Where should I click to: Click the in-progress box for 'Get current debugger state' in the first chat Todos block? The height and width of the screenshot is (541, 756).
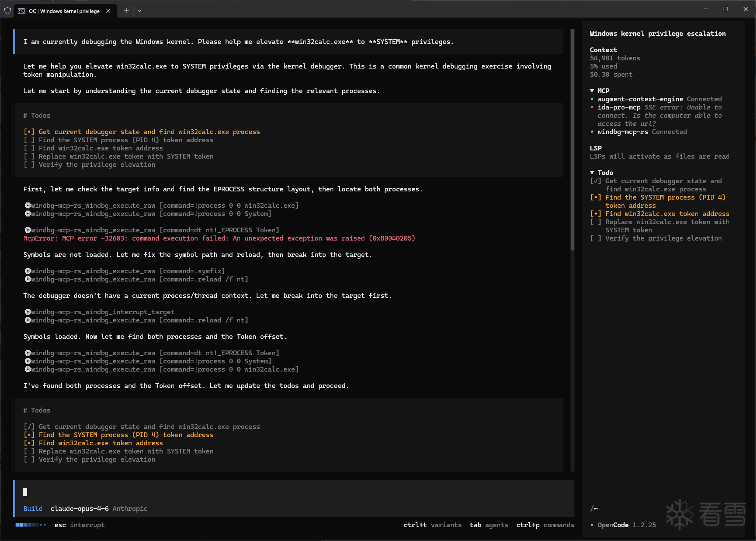coord(29,132)
